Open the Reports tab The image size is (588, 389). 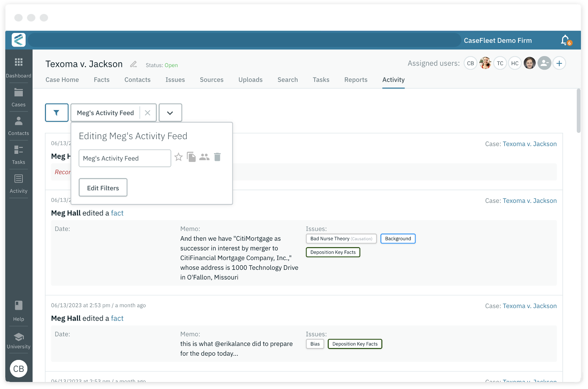coord(356,80)
